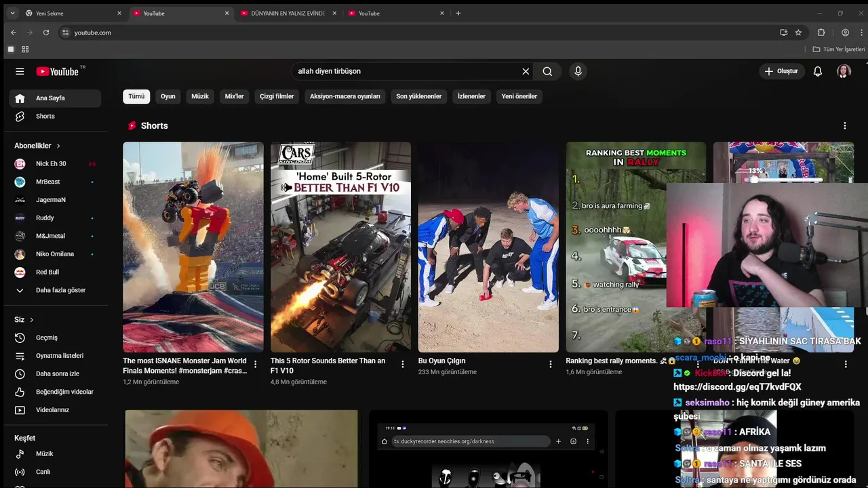Screen dimensions: 868x488
Task: Open options for the Water short
Action: pyautogui.click(x=846, y=365)
